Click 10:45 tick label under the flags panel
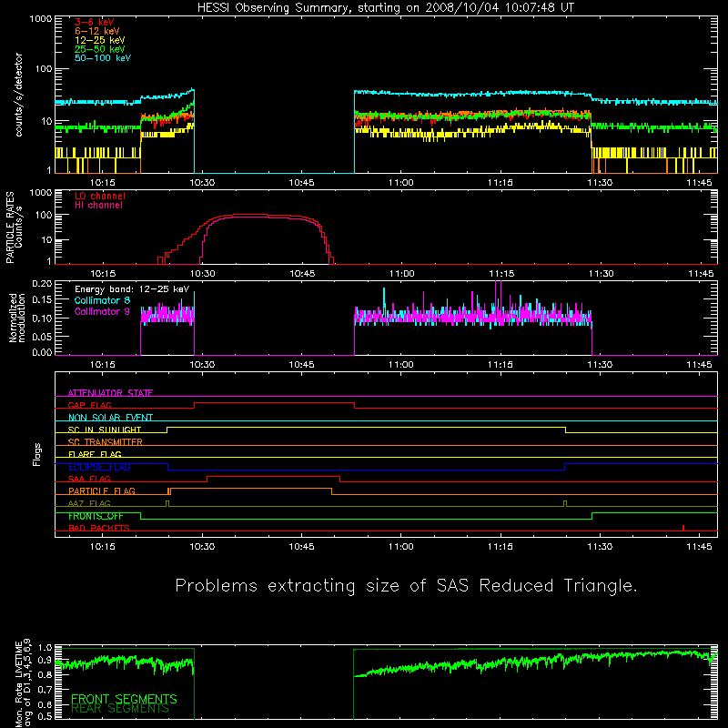Viewport: 728px width, 728px height. (302, 547)
